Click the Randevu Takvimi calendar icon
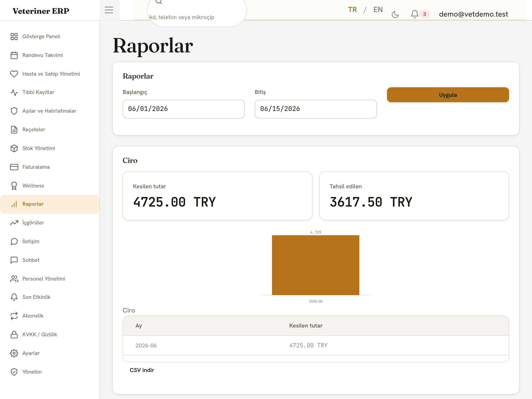 pyautogui.click(x=14, y=55)
